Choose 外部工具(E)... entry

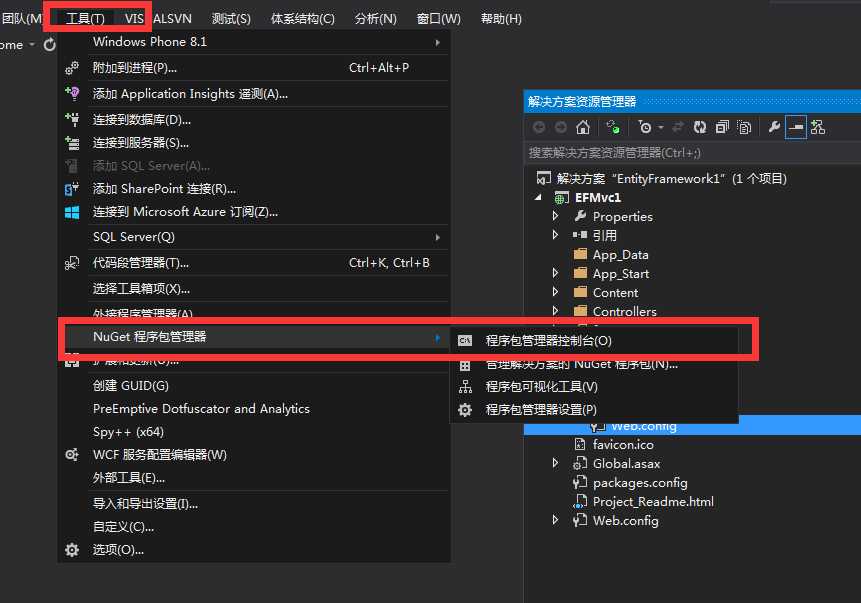coord(254,478)
